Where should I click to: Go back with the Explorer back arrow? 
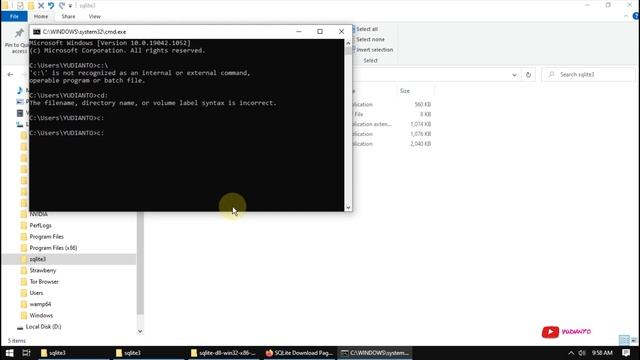click(10, 74)
